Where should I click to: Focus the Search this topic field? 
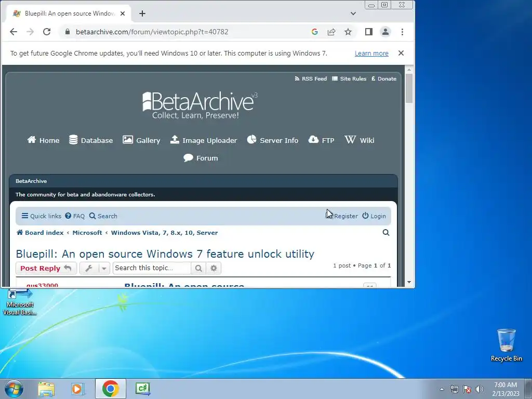click(x=152, y=268)
